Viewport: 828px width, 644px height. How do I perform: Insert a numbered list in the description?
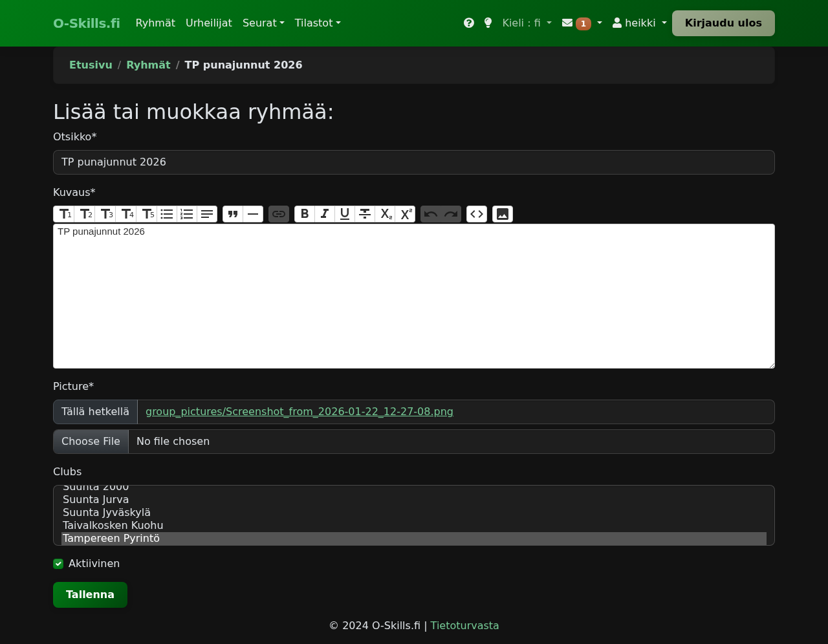[x=187, y=214]
